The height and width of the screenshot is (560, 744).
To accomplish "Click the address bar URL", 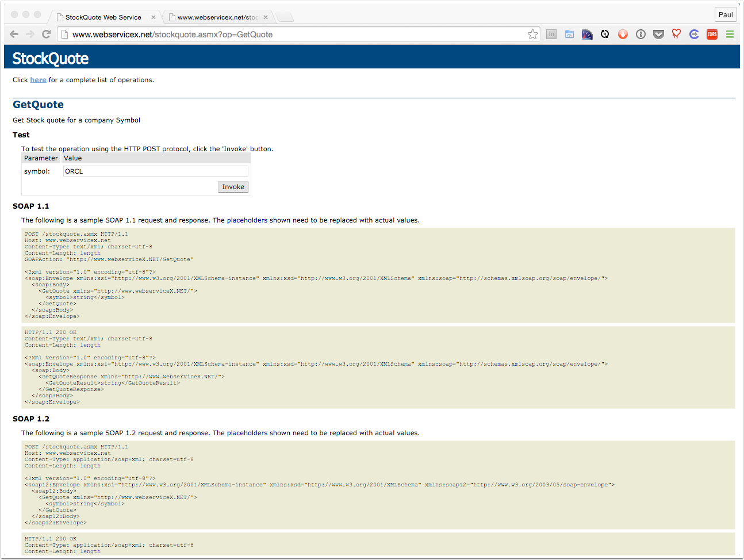I will click(x=172, y=34).
